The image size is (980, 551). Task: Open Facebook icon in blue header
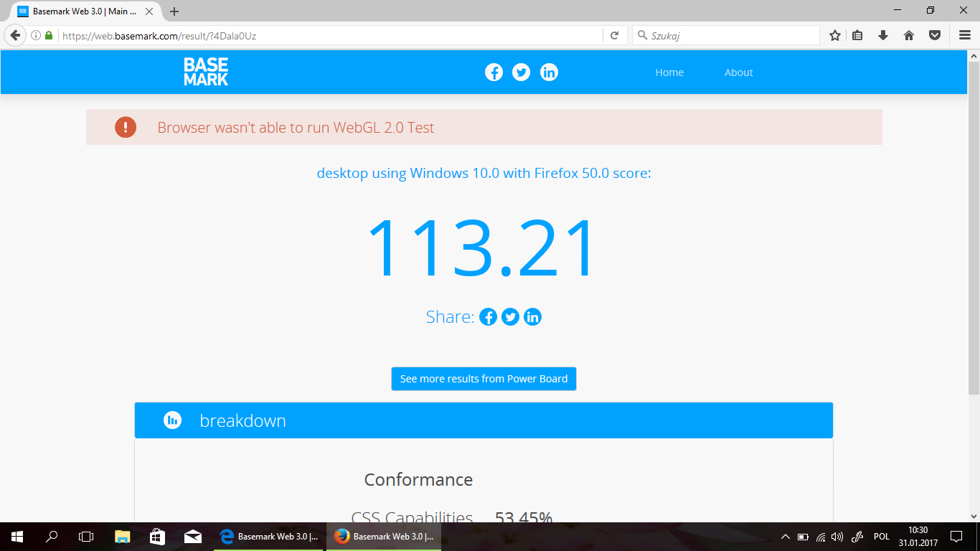494,72
